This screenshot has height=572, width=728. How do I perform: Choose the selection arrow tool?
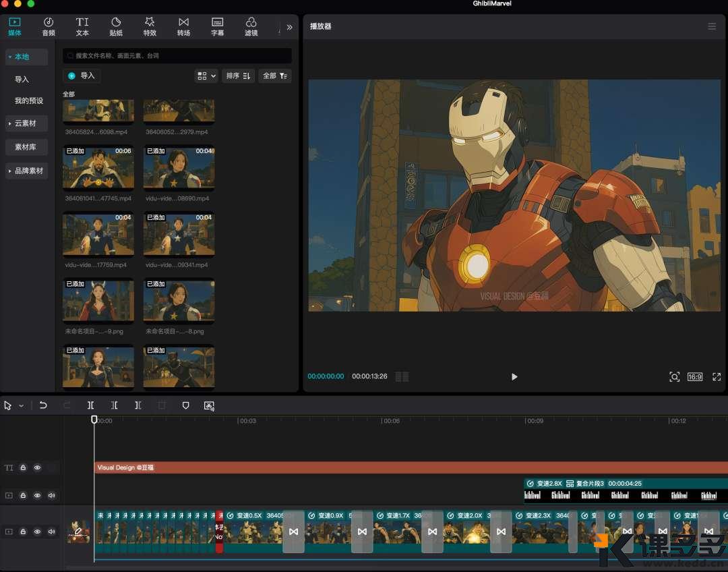[x=7, y=405]
